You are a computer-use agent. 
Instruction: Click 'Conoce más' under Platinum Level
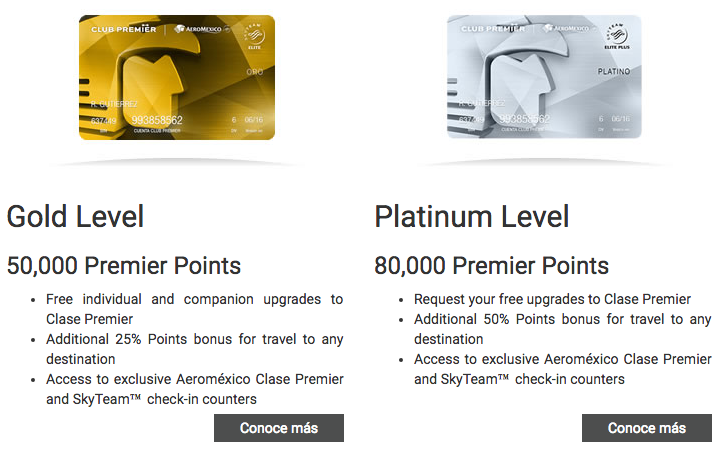(647, 428)
